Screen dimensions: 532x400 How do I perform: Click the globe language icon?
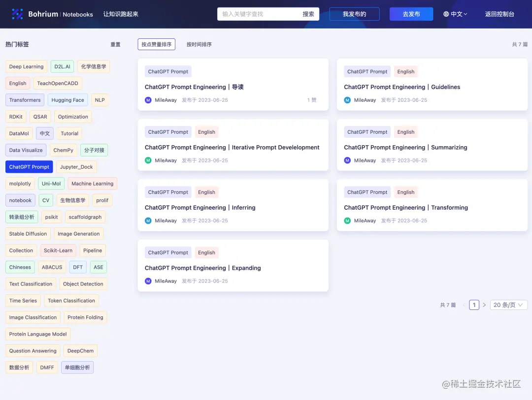pyautogui.click(x=446, y=14)
